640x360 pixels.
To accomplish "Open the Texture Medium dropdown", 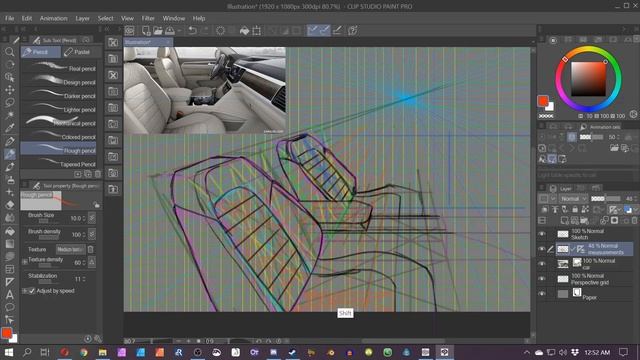I will coord(71,249).
